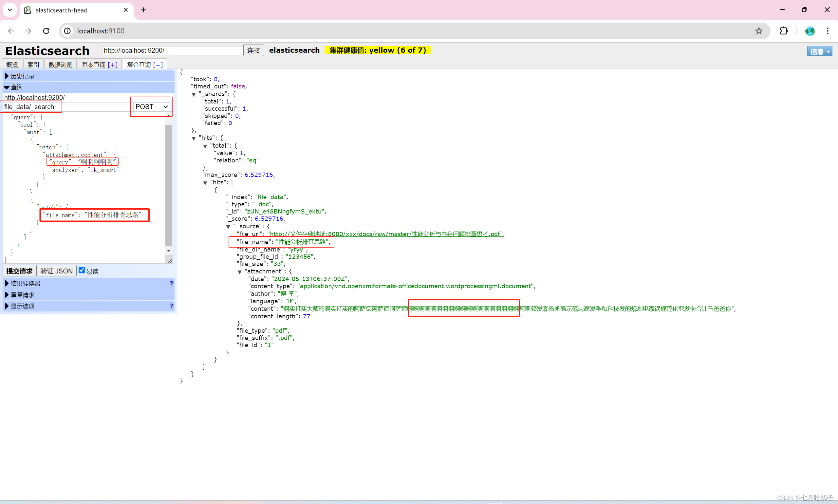
Task: Open the tab search dropdown arrow
Action: (x=10, y=10)
